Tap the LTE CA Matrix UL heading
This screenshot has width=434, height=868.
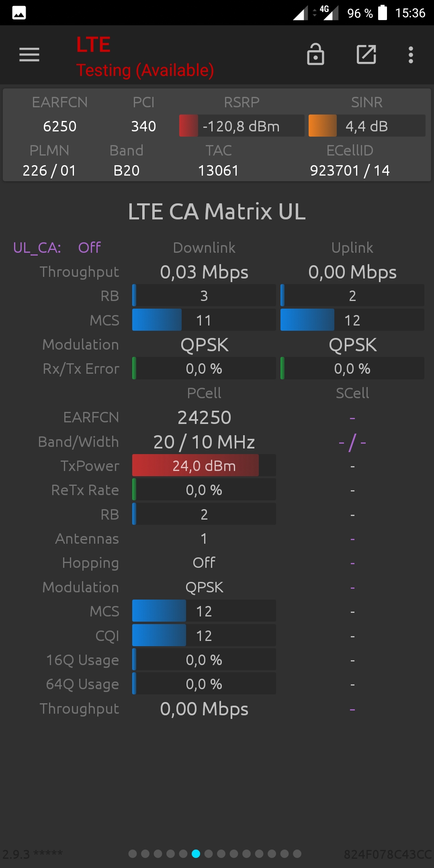click(217, 211)
